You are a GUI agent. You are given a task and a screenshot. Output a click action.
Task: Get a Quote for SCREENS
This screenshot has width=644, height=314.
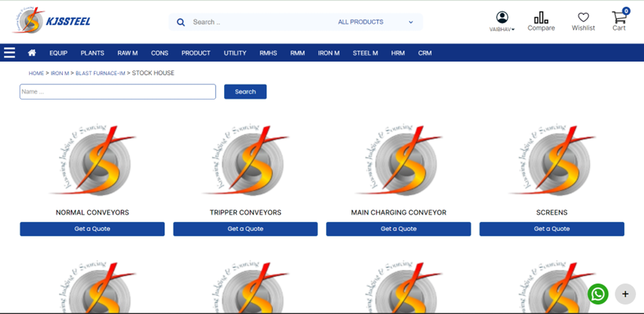point(552,229)
